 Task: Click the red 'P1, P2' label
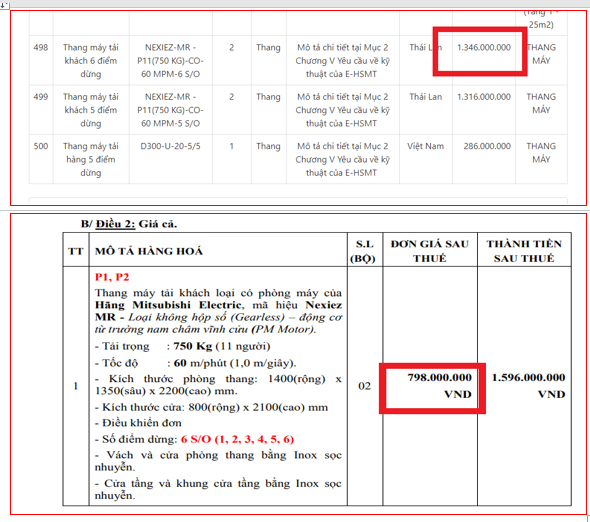pyautogui.click(x=112, y=277)
